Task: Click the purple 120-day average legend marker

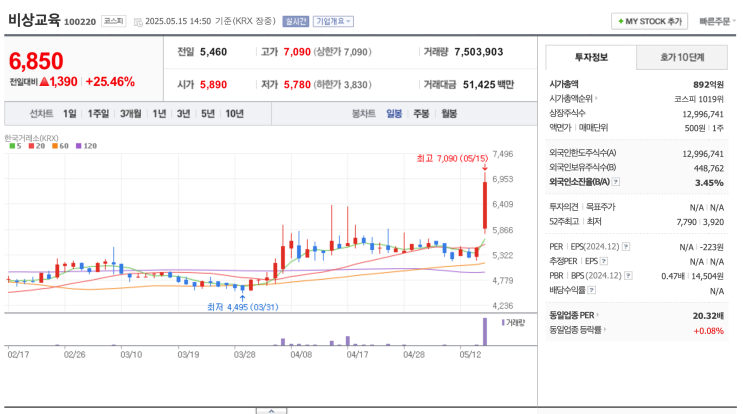Action: [x=79, y=146]
